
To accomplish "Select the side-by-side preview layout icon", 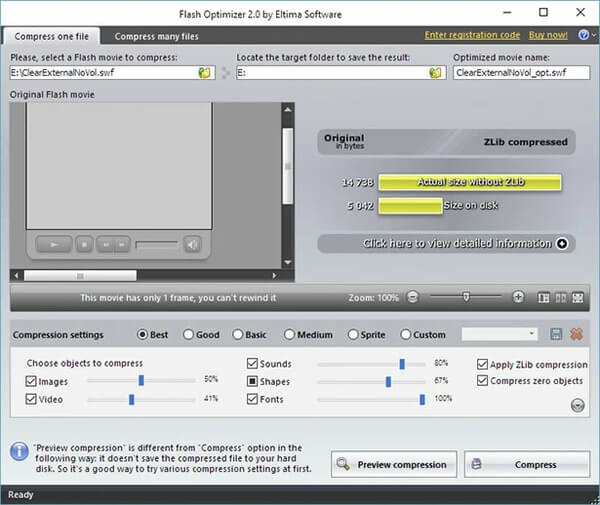I will coord(561,298).
